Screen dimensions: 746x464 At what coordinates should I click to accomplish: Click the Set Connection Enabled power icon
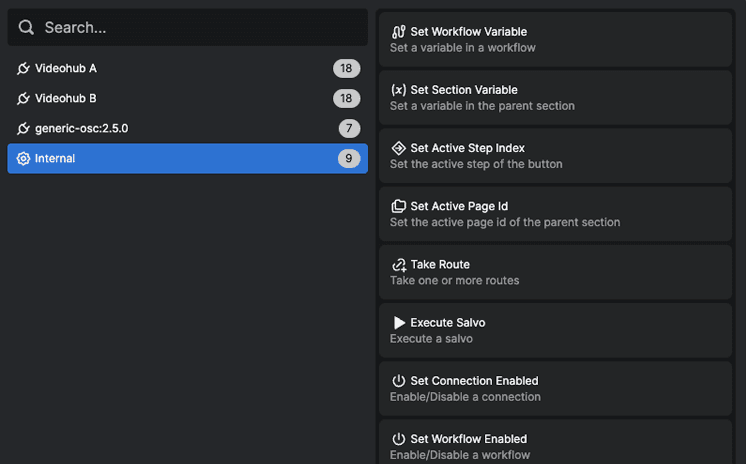click(399, 381)
